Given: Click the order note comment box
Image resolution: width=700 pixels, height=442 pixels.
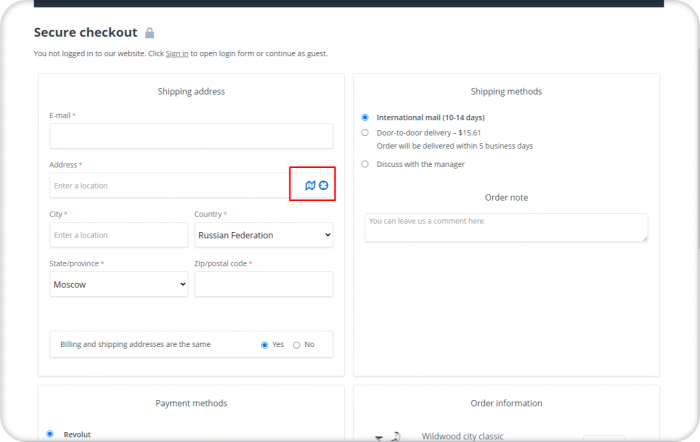Looking at the screenshot, I should pos(506,228).
